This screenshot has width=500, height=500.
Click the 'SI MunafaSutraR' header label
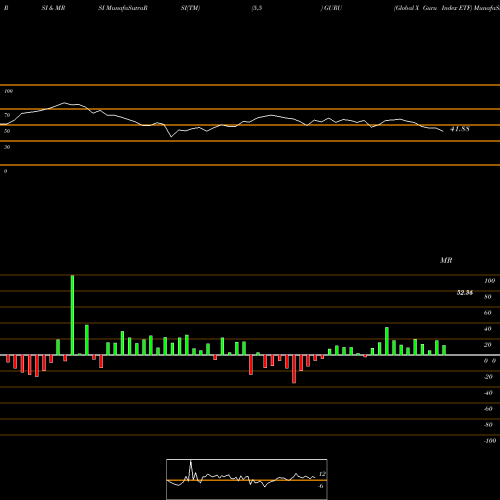pyautogui.click(x=123, y=8)
